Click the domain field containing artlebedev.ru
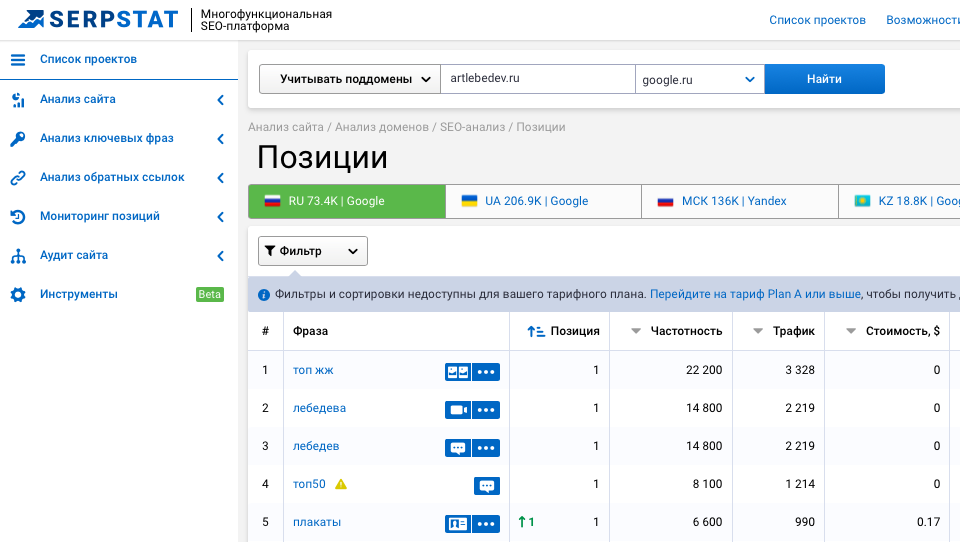Screen dimensions: 960x542 [537, 79]
